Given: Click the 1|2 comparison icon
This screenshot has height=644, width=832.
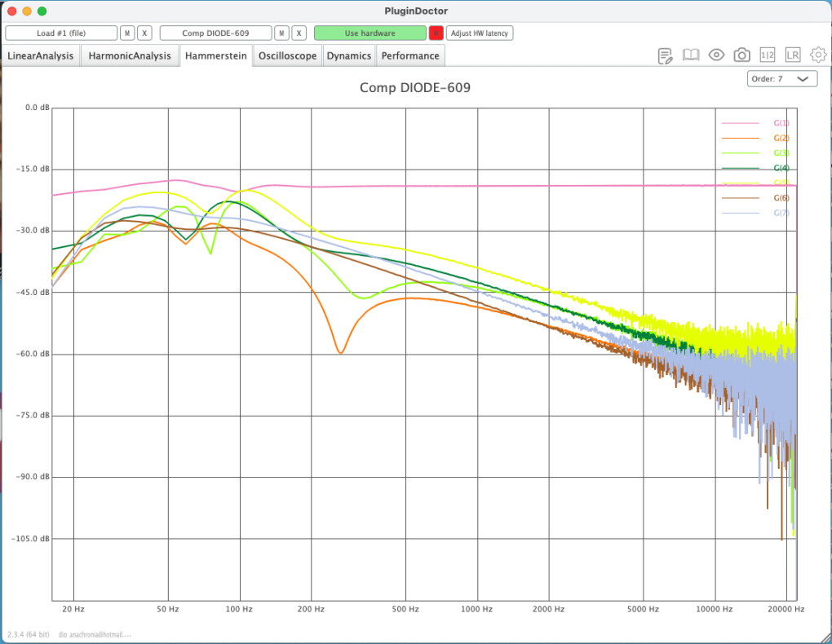Looking at the screenshot, I should point(767,55).
